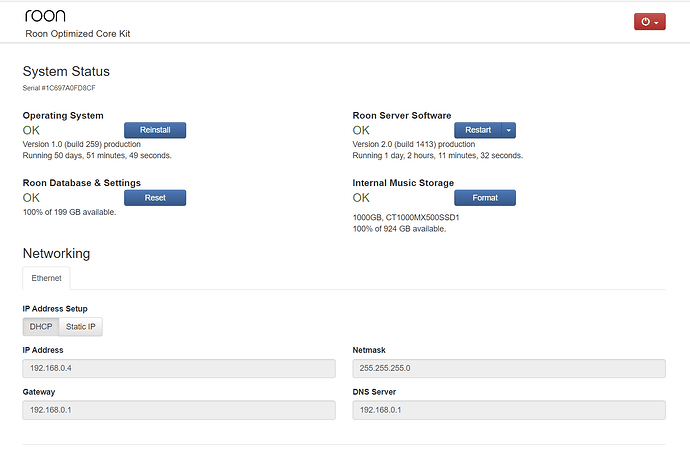Image resolution: width=690 pixels, height=454 pixels.
Task: Click the Operating System heading
Action: 63,116
